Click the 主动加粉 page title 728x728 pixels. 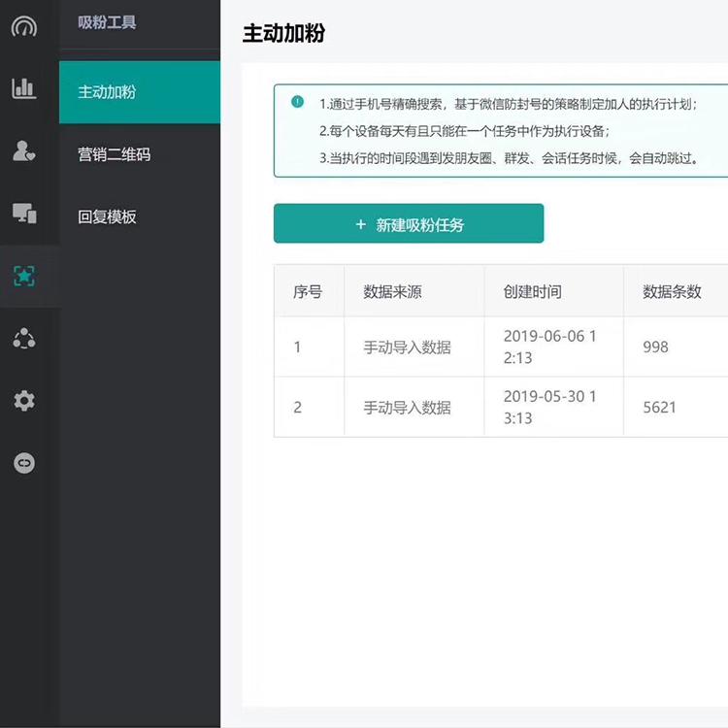click(283, 33)
